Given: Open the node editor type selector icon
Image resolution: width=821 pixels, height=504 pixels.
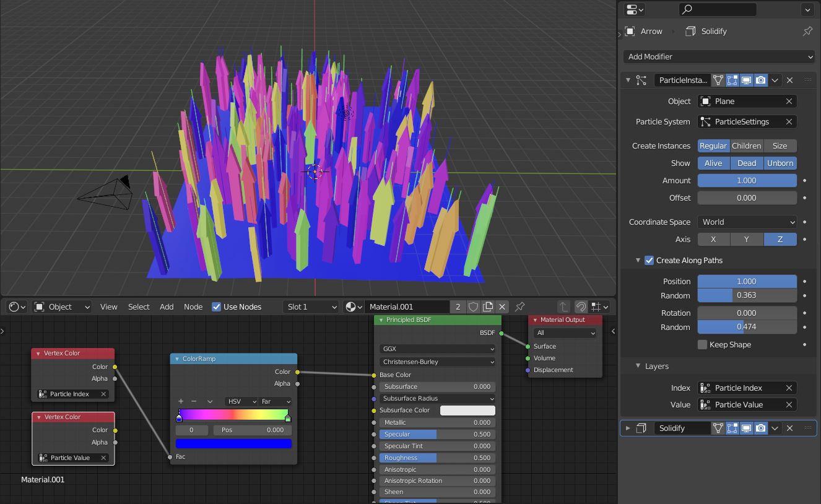Looking at the screenshot, I should pyautogui.click(x=16, y=306).
